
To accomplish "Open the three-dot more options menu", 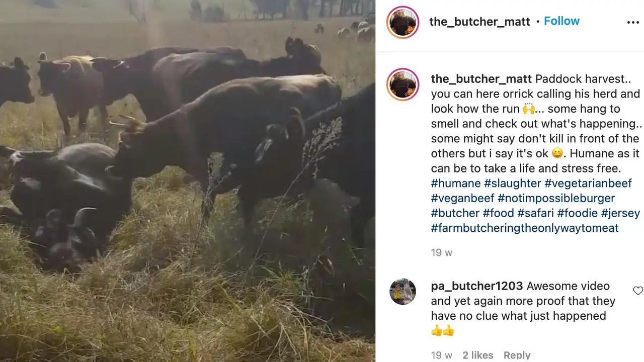I will click(632, 23).
